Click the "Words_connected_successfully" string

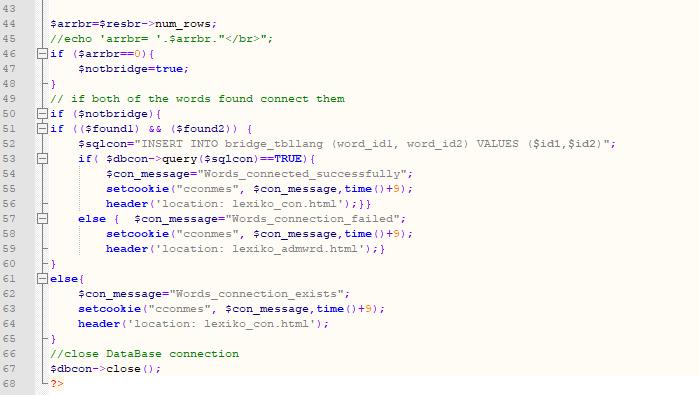(x=302, y=174)
